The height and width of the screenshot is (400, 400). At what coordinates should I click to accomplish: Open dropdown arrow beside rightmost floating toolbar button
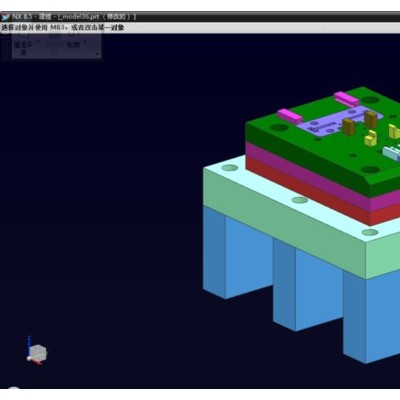coord(85,41)
